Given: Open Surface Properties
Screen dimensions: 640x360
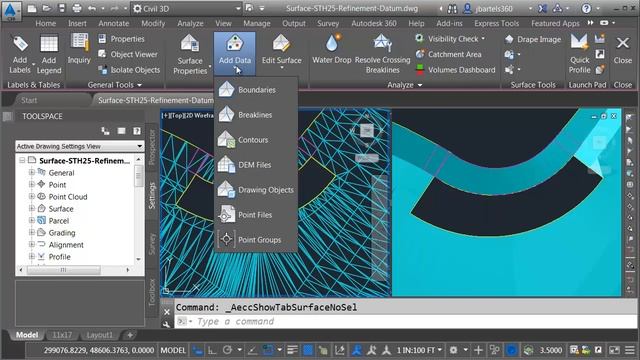Looking at the screenshot, I should click(x=190, y=55).
